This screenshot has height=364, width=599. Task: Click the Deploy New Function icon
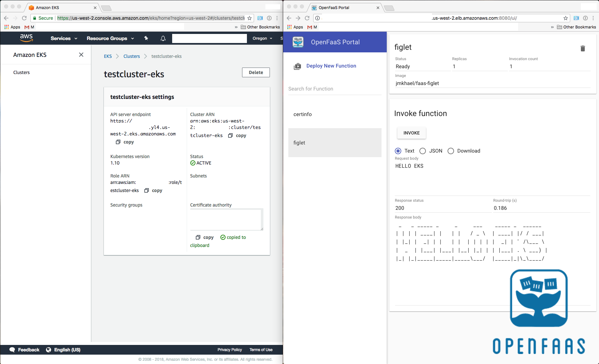tap(297, 66)
